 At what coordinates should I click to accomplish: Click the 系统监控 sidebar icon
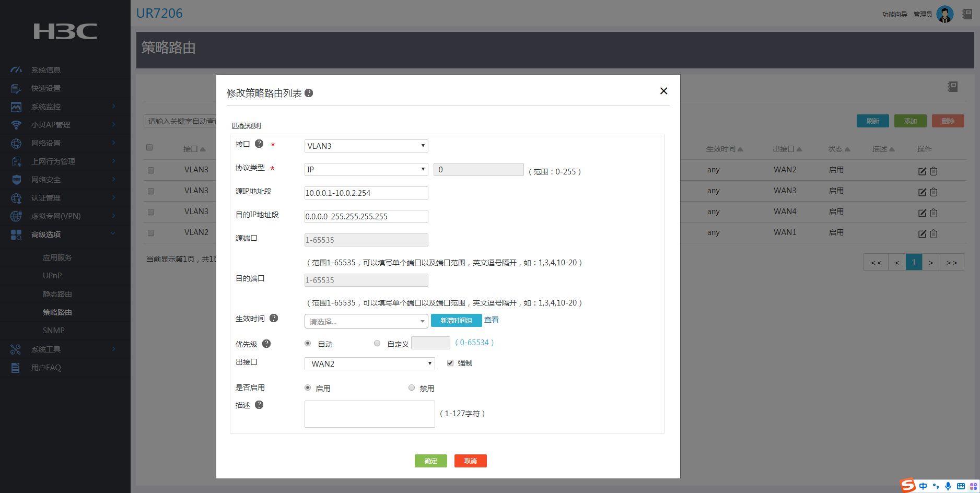(16, 107)
